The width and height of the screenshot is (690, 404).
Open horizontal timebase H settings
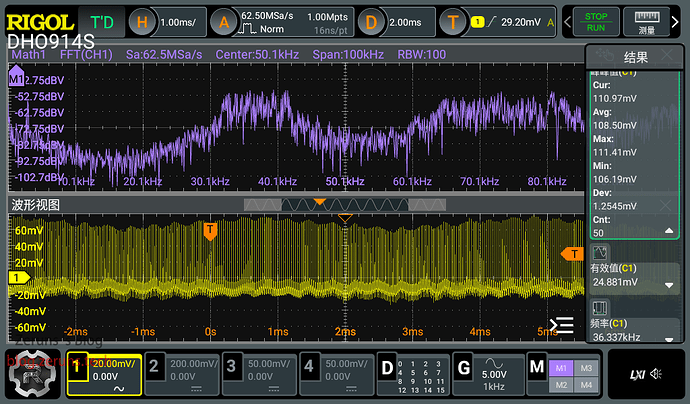pyautogui.click(x=143, y=21)
